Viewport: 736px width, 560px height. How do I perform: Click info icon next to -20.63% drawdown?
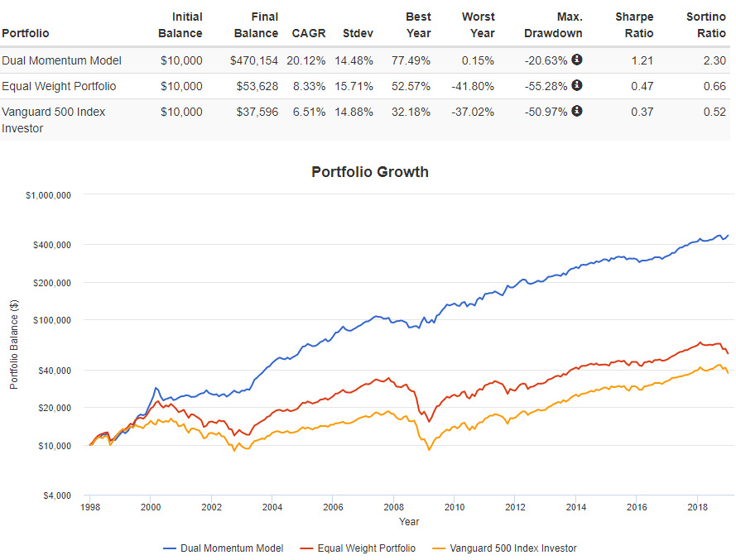pyautogui.click(x=577, y=60)
